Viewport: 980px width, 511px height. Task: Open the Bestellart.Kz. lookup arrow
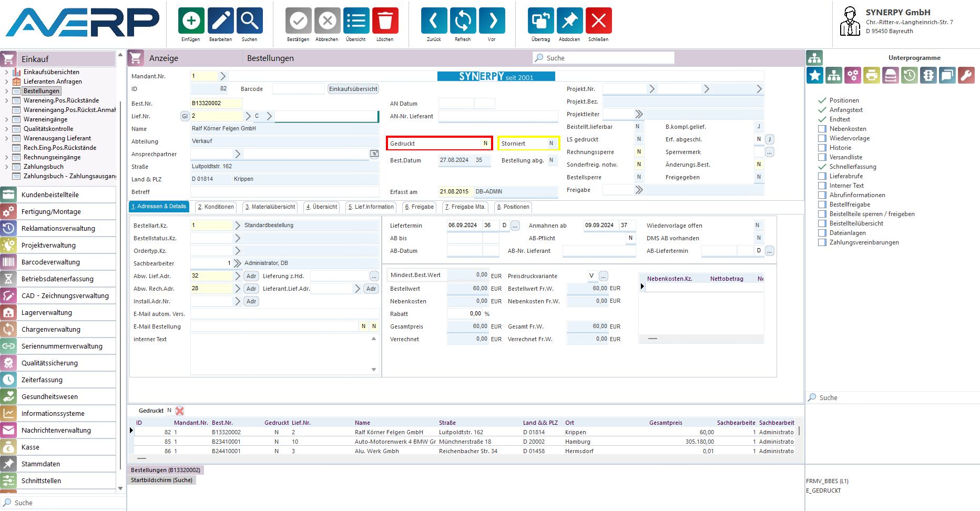238,226
